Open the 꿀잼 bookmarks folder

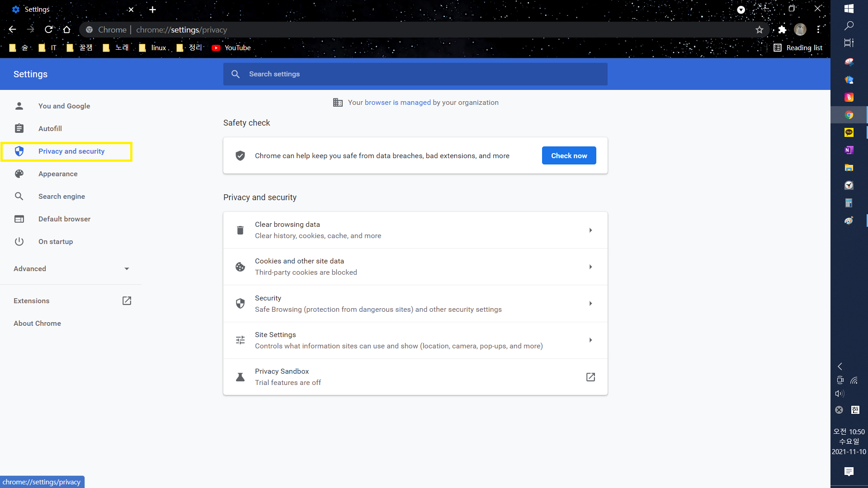tap(80, 48)
